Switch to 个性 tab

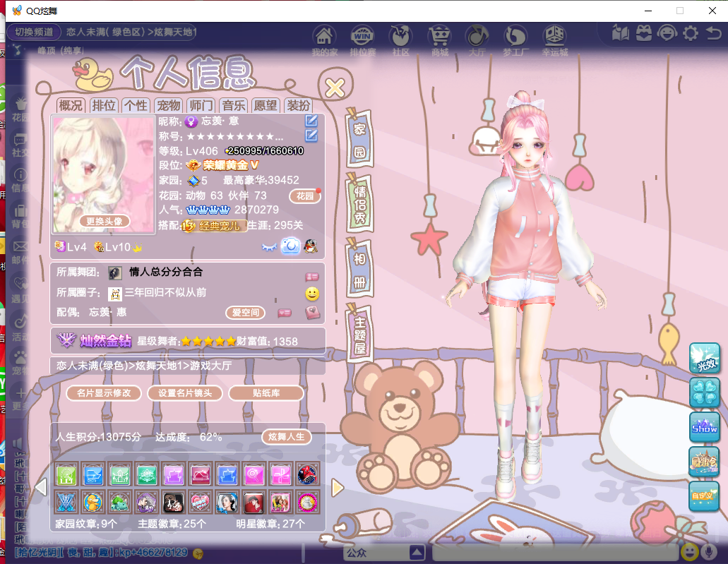(136, 105)
